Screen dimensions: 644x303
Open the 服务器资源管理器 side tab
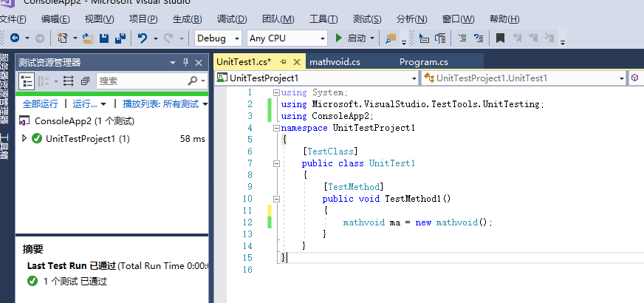[x=4, y=88]
